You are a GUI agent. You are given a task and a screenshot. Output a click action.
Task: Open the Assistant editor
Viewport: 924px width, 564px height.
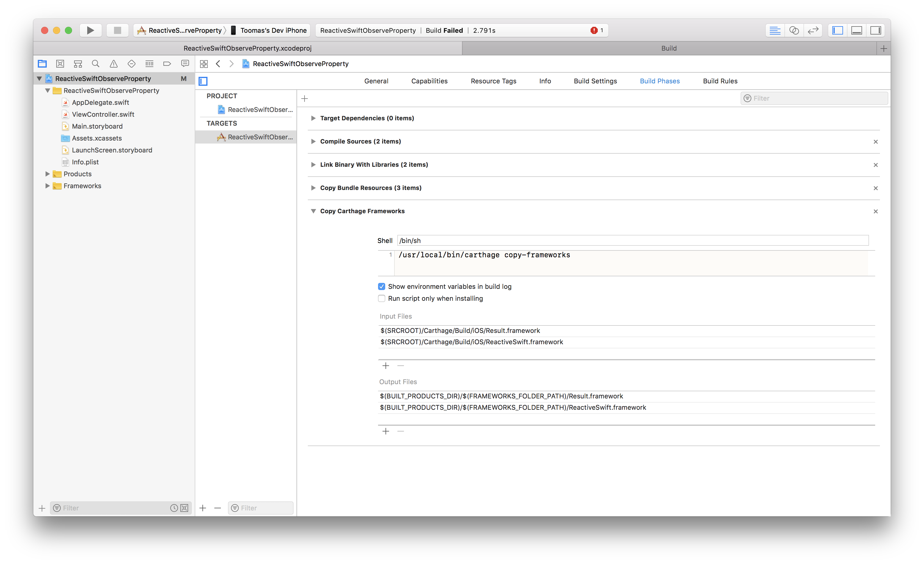794,30
